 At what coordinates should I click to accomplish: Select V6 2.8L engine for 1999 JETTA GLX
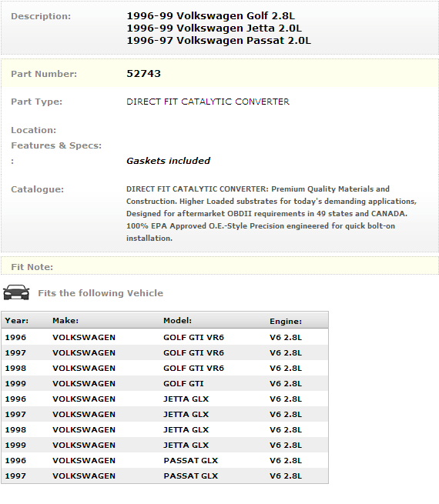pyautogui.click(x=286, y=446)
